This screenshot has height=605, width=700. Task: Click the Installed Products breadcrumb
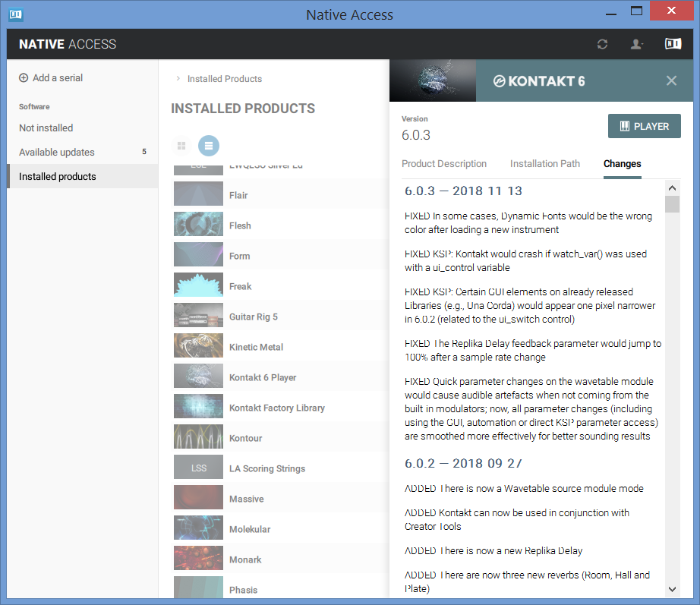click(224, 79)
